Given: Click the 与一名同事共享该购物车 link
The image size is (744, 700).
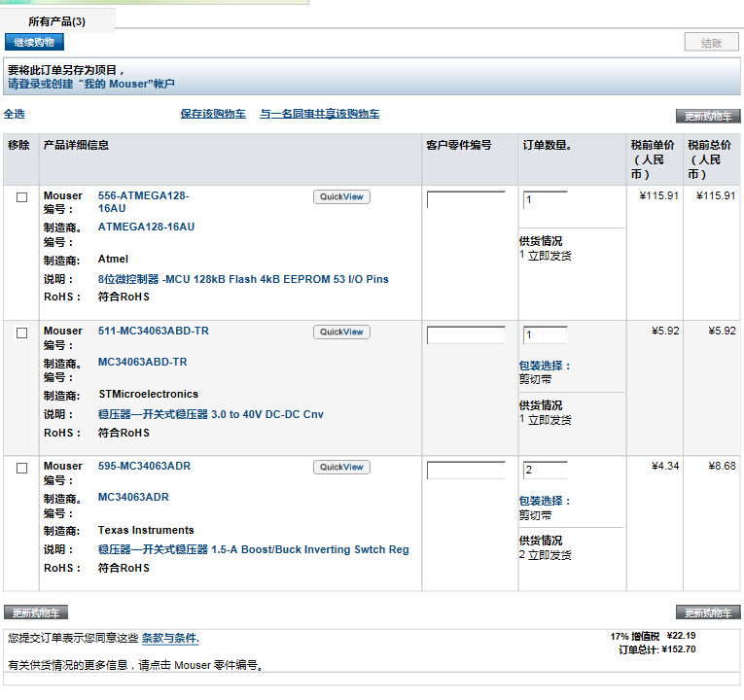Looking at the screenshot, I should click(319, 114).
